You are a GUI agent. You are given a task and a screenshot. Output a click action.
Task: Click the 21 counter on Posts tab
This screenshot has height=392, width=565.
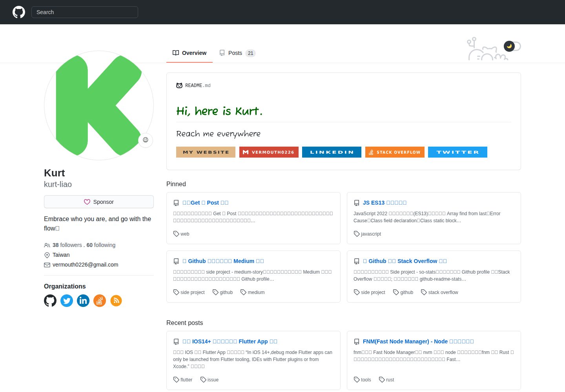click(250, 53)
